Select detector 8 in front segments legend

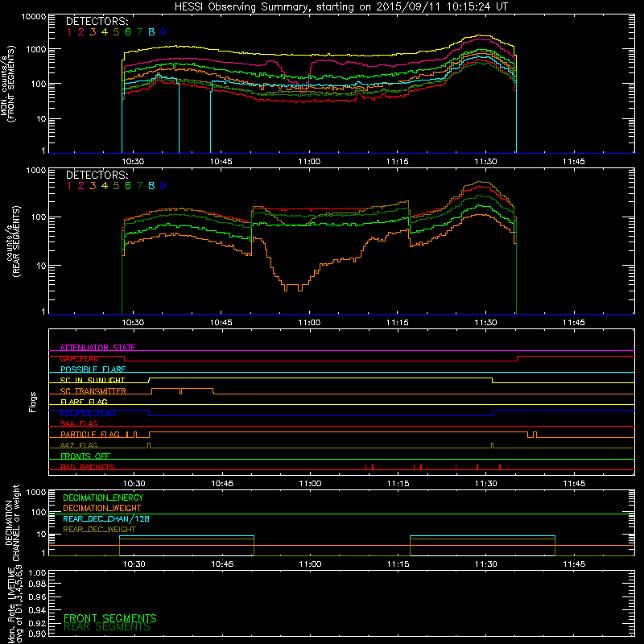[x=151, y=32]
